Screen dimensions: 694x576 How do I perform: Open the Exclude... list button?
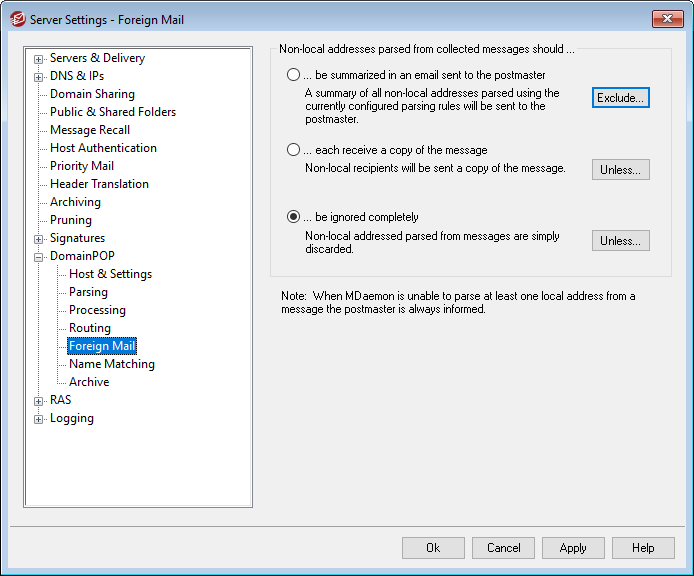point(620,97)
